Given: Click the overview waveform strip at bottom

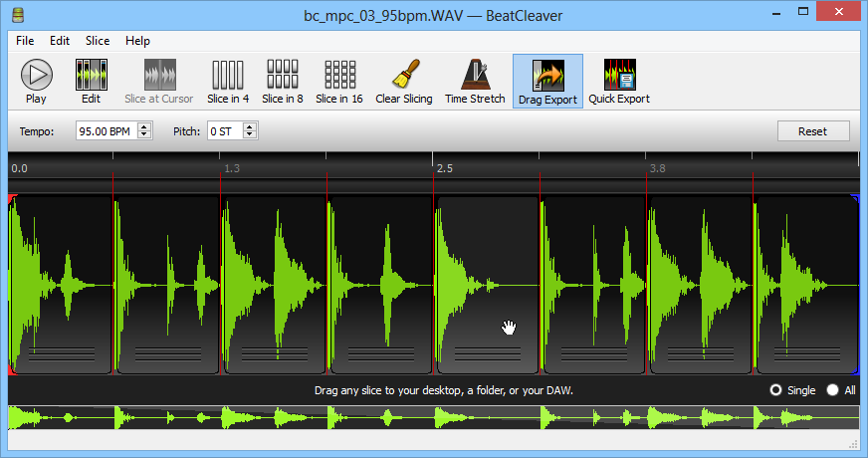Looking at the screenshot, I should tap(433, 417).
